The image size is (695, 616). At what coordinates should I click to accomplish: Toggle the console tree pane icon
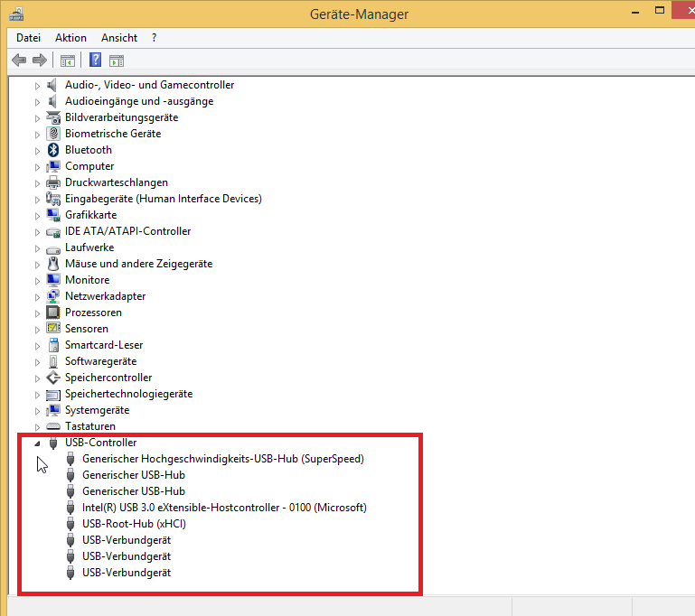68,61
